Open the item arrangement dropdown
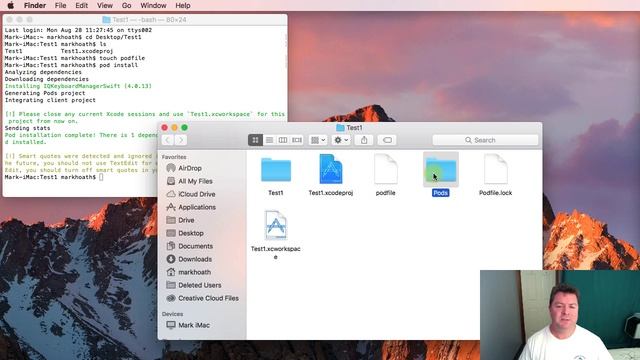640x360 pixels. [x=318, y=140]
